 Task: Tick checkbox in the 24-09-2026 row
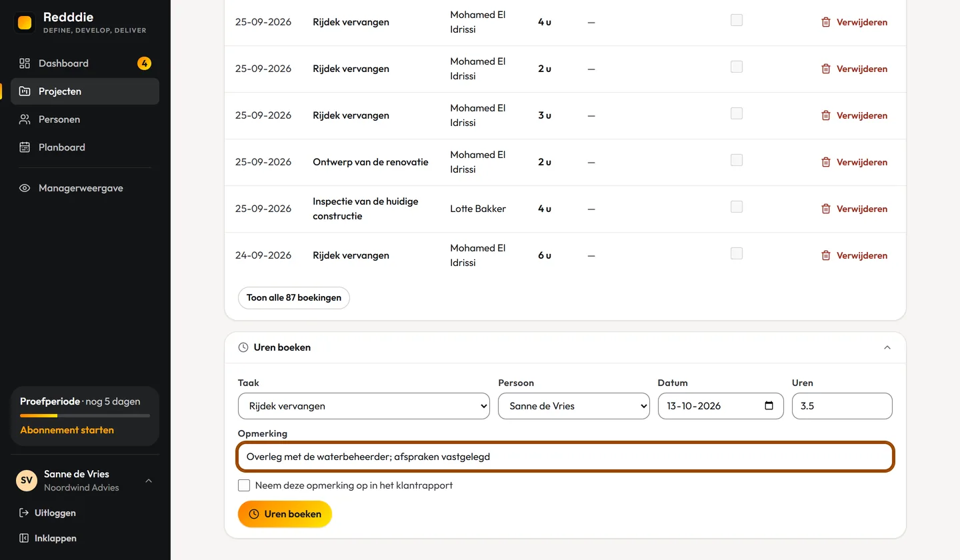point(737,253)
